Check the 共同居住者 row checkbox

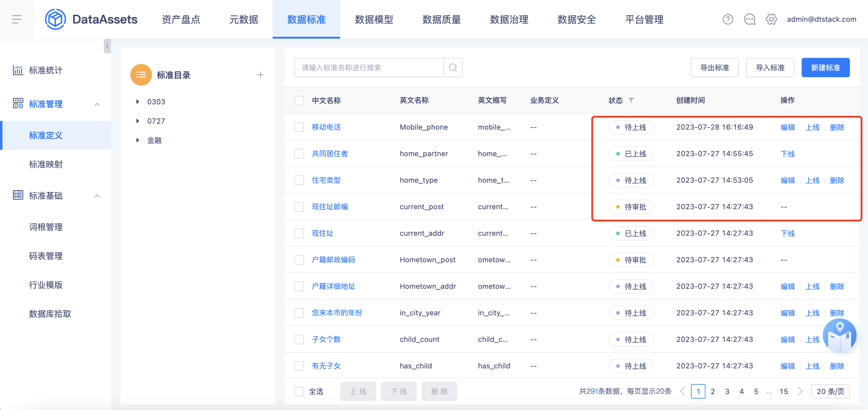(299, 154)
